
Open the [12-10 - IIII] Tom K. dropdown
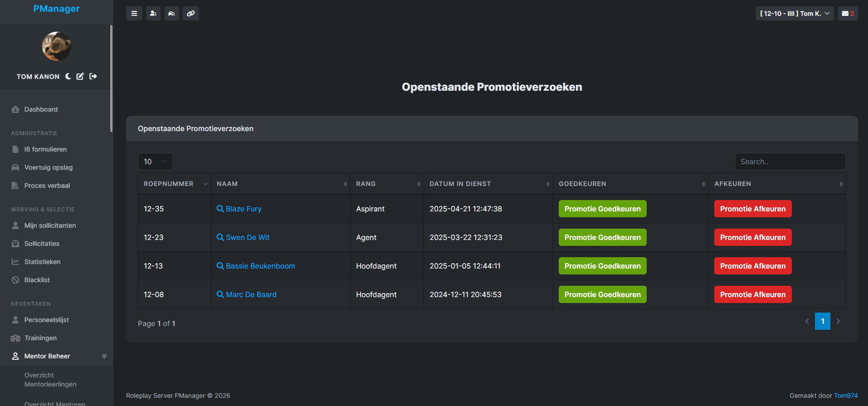pos(795,14)
